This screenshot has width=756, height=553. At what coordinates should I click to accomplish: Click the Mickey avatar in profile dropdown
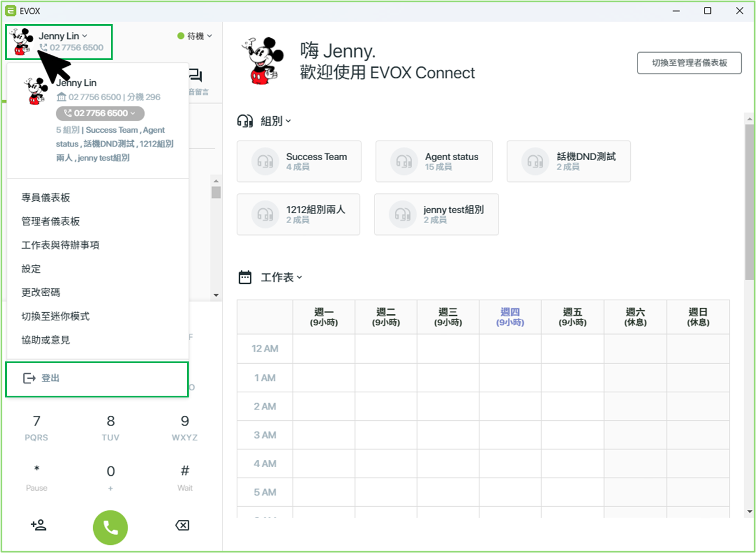pos(36,91)
